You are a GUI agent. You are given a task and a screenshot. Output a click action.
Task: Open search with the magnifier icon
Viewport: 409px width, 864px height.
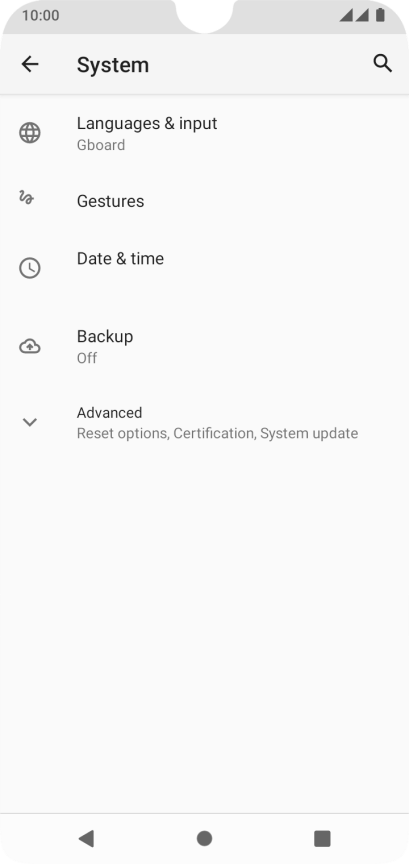383,64
